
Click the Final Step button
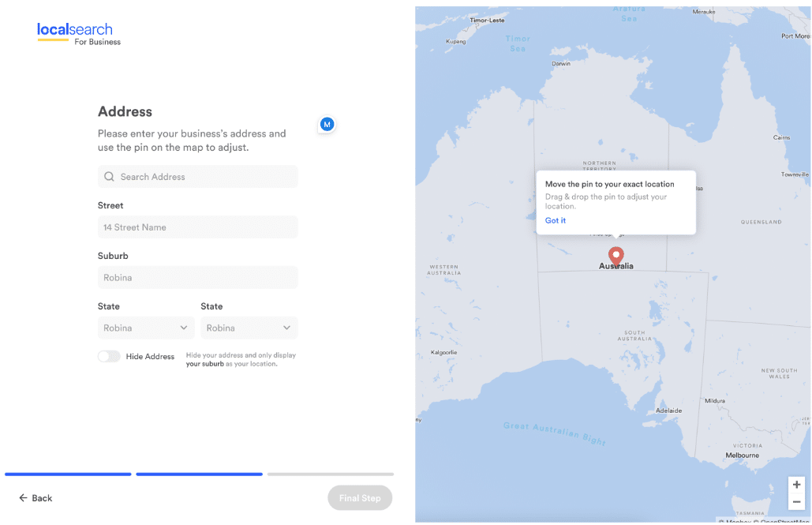360,498
